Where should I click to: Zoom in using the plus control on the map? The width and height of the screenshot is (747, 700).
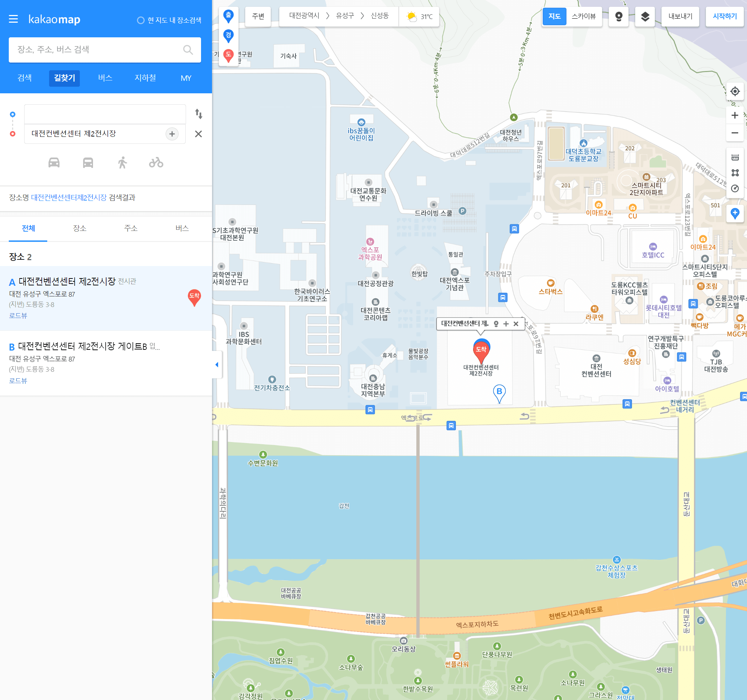[735, 115]
